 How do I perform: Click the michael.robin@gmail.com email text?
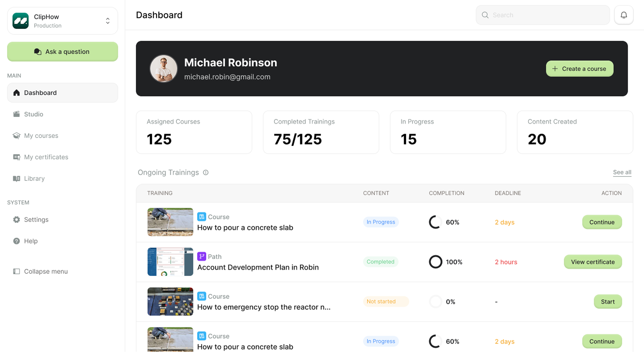click(x=227, y=77)
